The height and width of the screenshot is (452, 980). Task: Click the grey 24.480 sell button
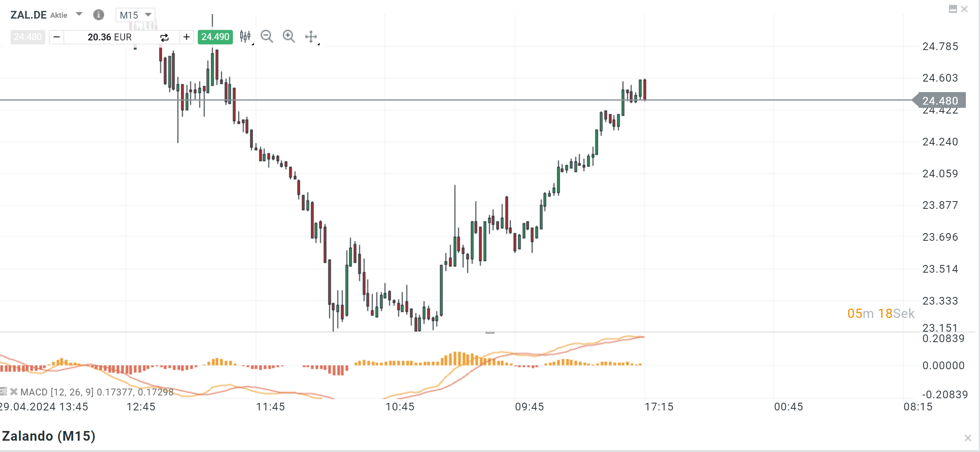(27, 37)
